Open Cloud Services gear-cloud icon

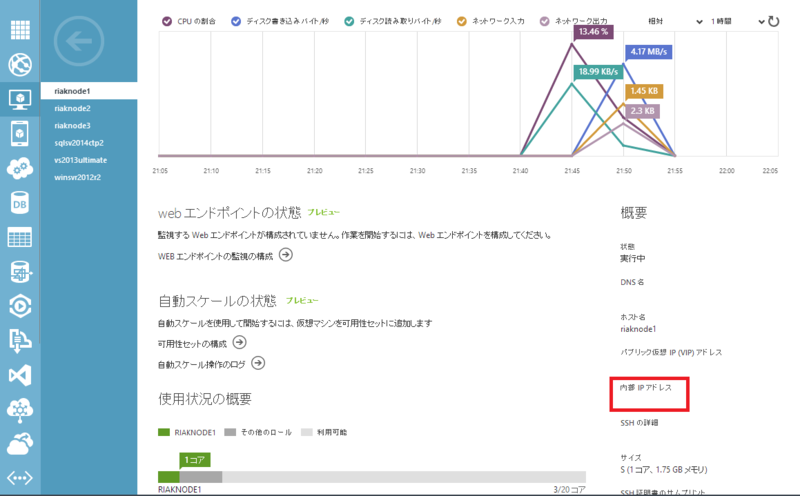[x=20, y=168]
